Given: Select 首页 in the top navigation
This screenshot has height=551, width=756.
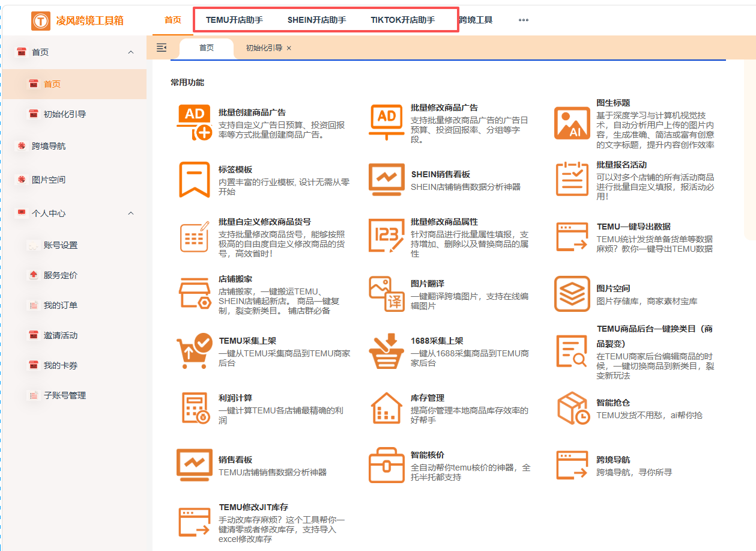Looking at the screenshot, I should tap(173, 20).
